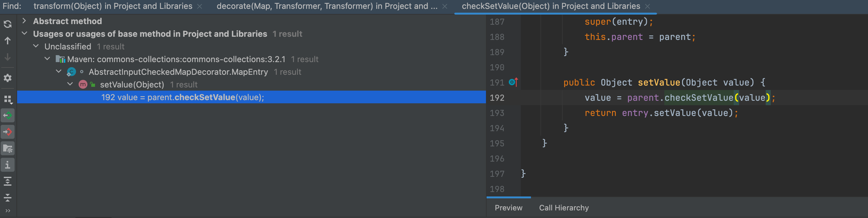Open the Call Hierarchy tab
This screenshot has width=868, height=218.
pos(563,208)
